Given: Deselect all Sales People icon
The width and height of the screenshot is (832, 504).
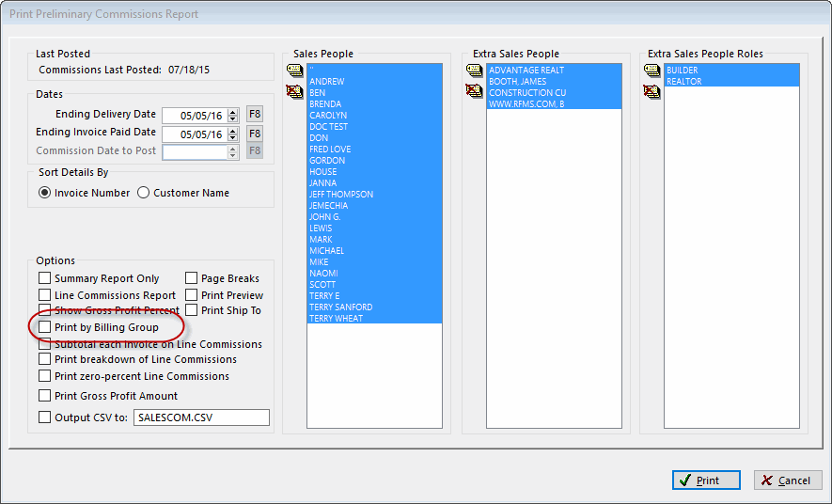Looking at the screenshot, I should (x=294, y=91).
